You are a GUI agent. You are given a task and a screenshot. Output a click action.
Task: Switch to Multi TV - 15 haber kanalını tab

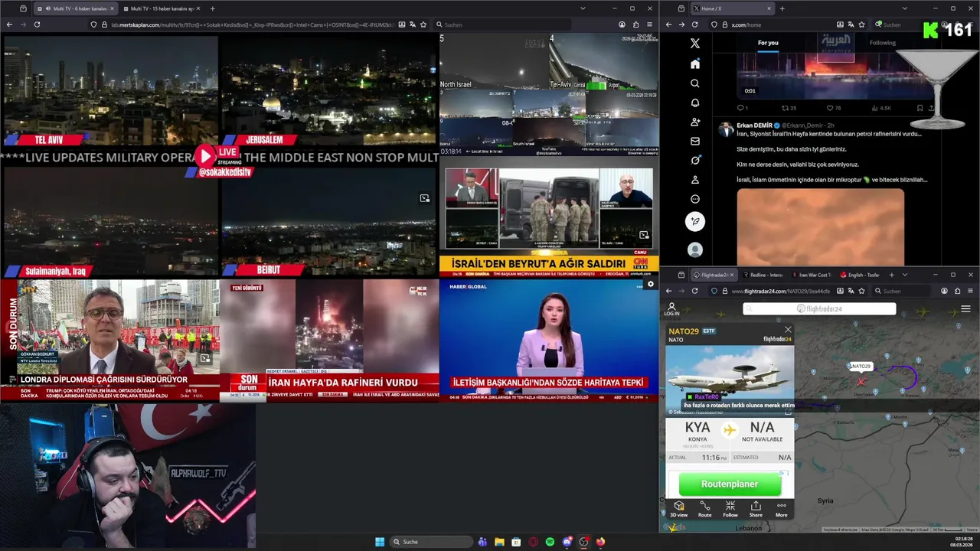click(x=162, y=8)
